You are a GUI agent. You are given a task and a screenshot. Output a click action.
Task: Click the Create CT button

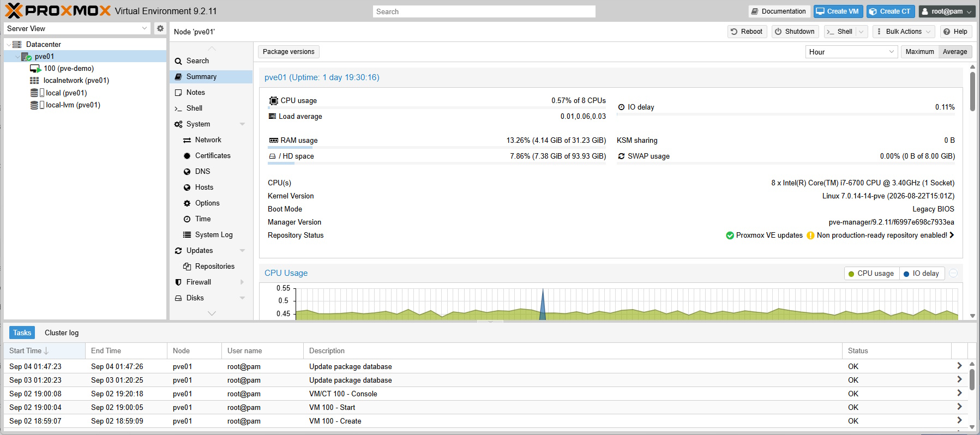click(x=889, y=11)
